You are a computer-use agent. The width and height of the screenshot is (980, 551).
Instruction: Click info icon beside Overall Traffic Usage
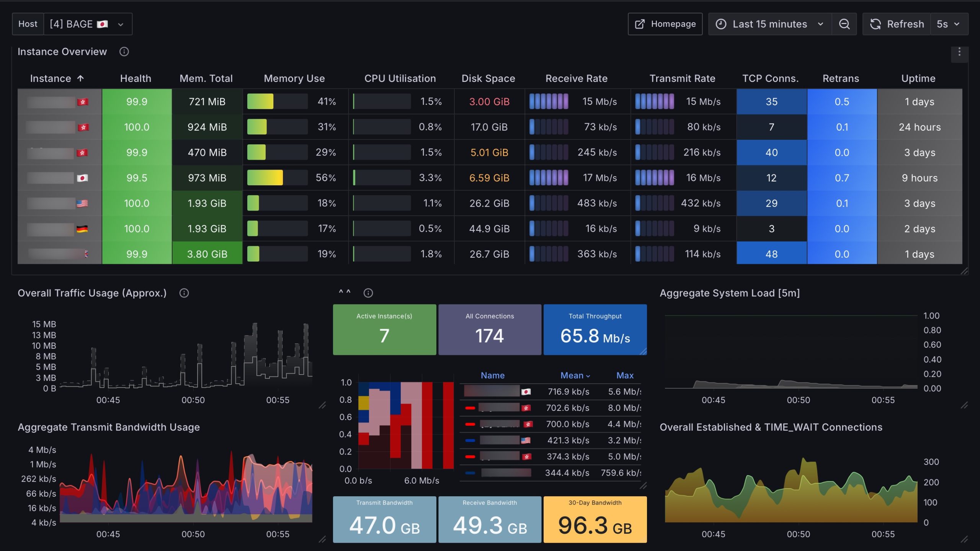click(184, 293)
